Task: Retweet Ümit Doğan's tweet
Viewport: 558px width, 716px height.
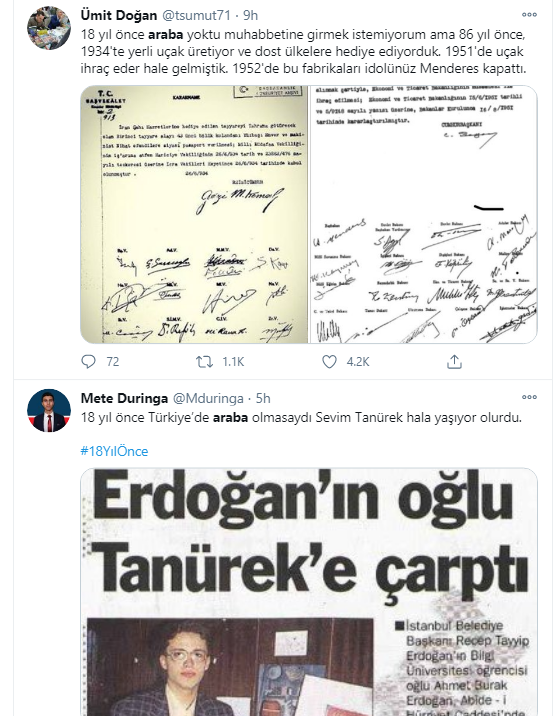Action: (x=204, y=362)
